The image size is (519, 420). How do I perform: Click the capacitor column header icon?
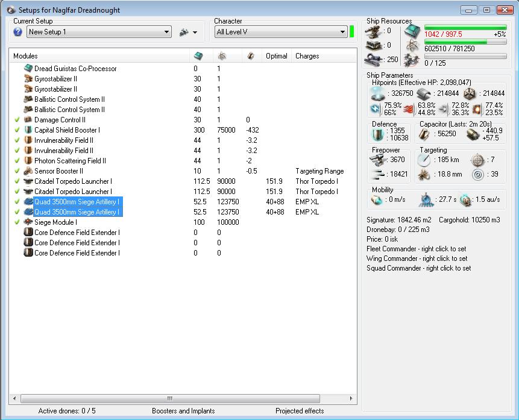click(251, 56)
